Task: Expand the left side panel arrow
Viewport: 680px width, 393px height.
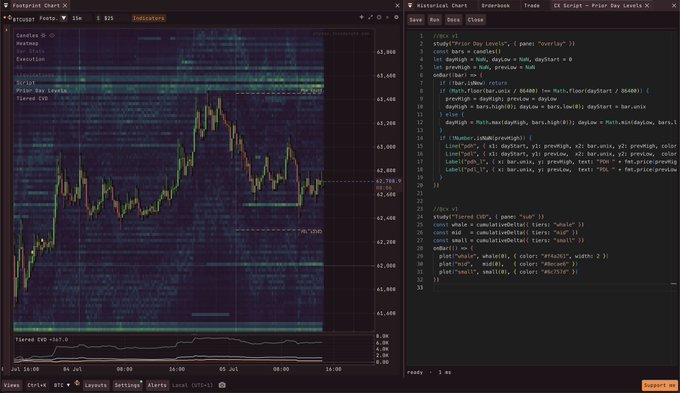Action: click(x=6, y=30)
